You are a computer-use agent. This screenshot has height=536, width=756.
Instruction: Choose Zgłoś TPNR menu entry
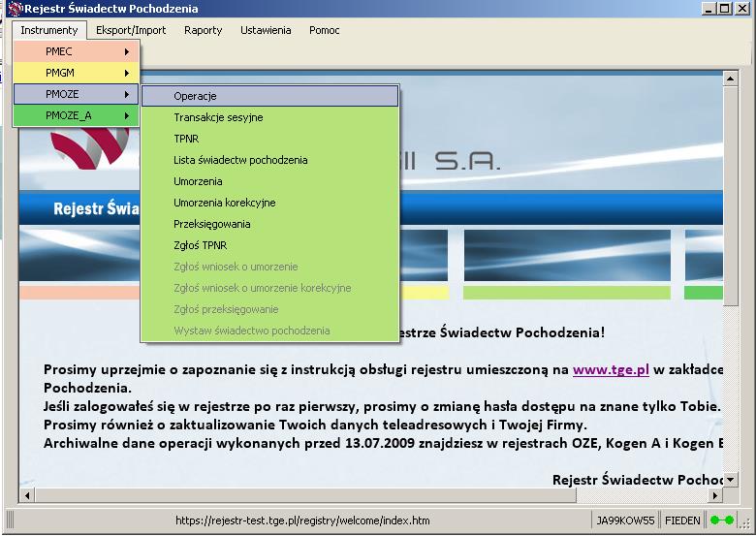click(270, 245)
